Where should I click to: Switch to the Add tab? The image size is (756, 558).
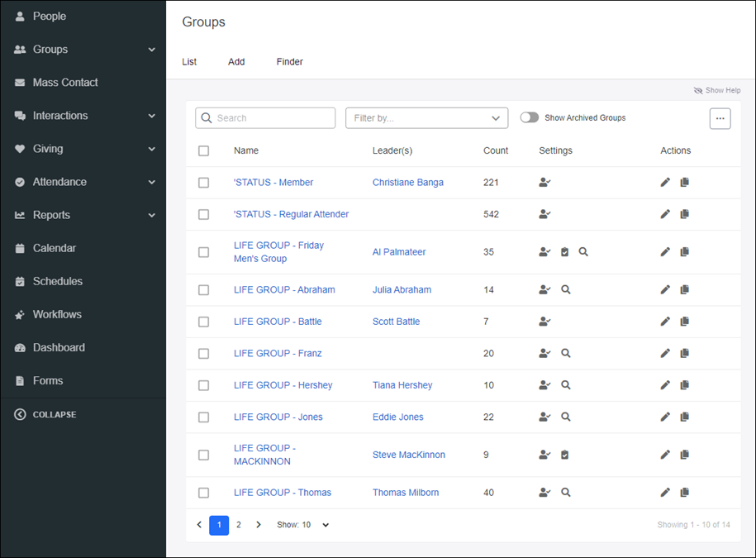click(x=236, y=62)
